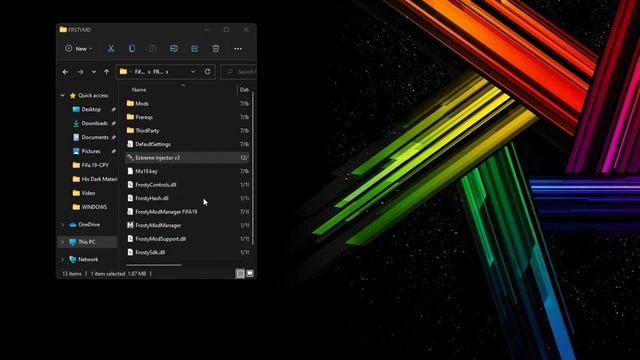
Task: Select FrostyModSupport.dll file
Action: click(x=161, y=239)
